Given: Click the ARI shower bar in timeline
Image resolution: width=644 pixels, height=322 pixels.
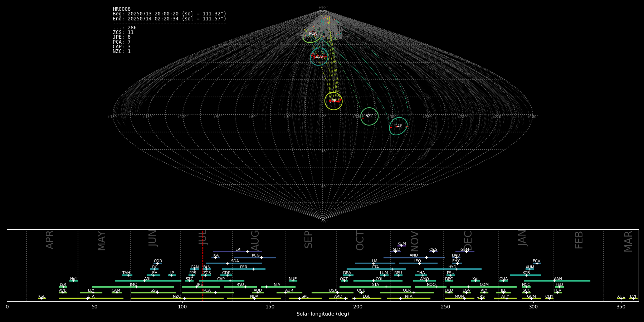Looking at the screenshot, I should [x=148, y=281].
